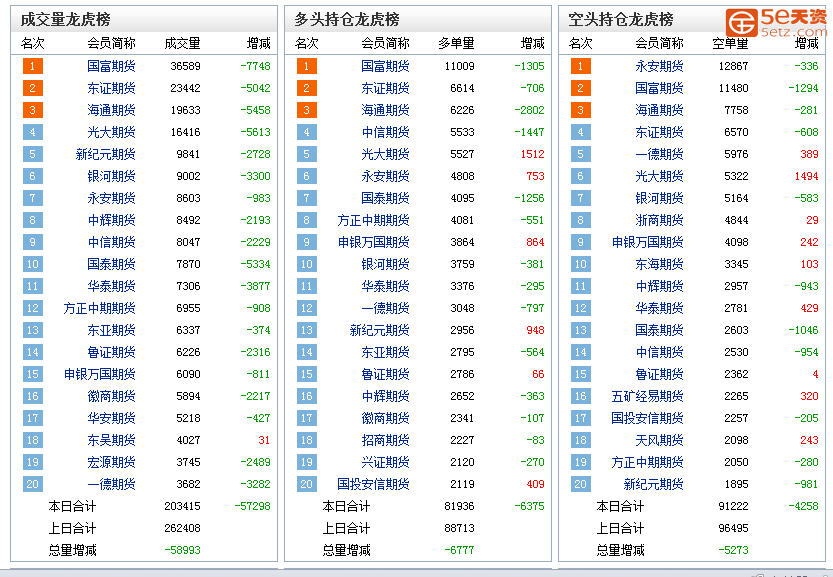Viewport: 833px width, 577px height.
Task: Open 国富期货 link in 多头持仓龙虎榜 table
Action: pyautogui.click(x=385, y=66)
